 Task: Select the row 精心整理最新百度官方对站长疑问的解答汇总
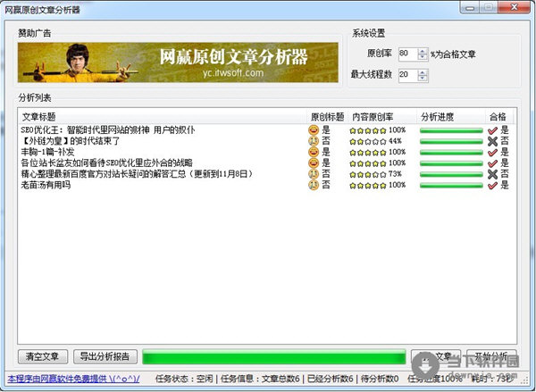tap(266, 174)
